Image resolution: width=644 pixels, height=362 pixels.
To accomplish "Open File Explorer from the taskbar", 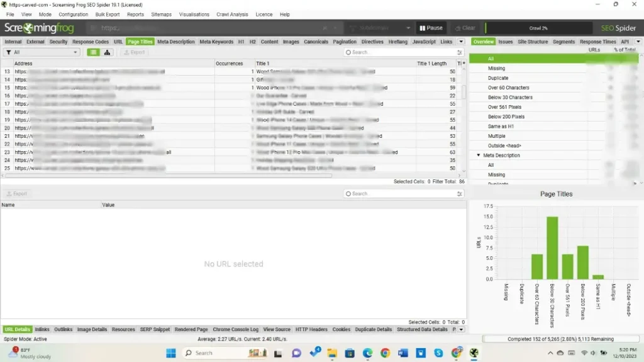I will click(332, 353).
